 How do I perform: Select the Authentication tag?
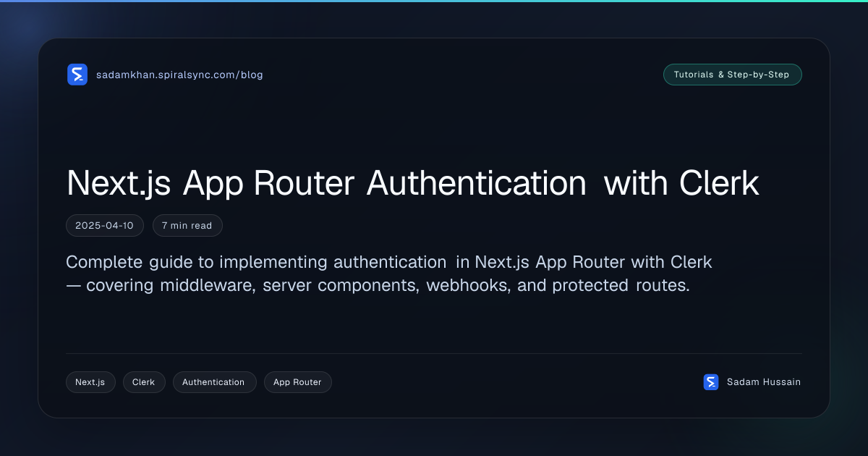pyautogui.click(x=214, y=382)
